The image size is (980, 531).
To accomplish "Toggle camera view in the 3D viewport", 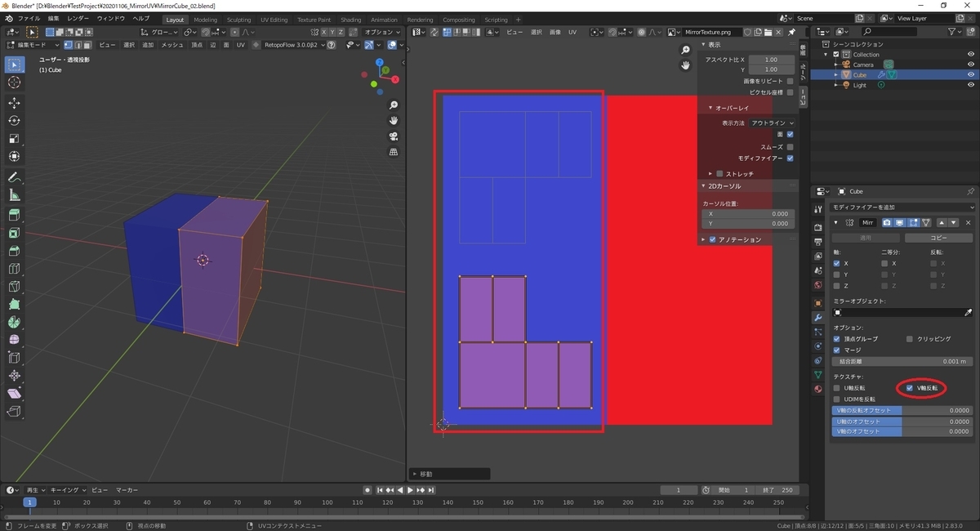I will (x=394, y=136).
